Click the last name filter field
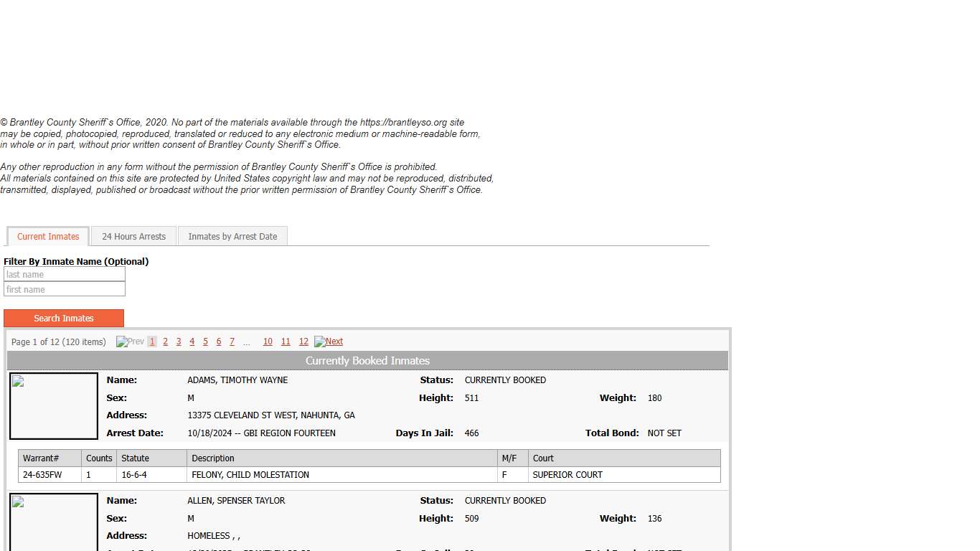The width and height of the screenshot is (980, 551). coord(65,275)
